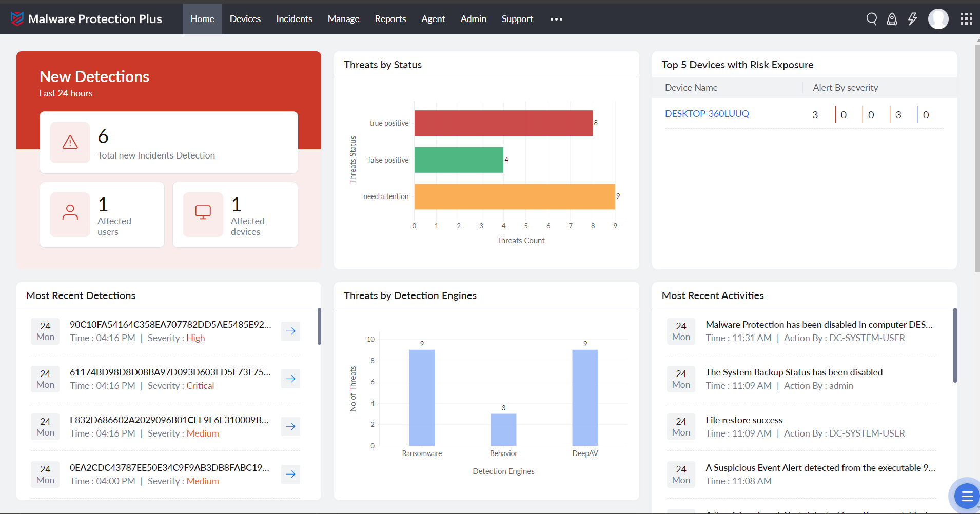Open the DESKTOP-360LUUQ device link
This screenshot has height=514, width=980.
coord(708,113)
